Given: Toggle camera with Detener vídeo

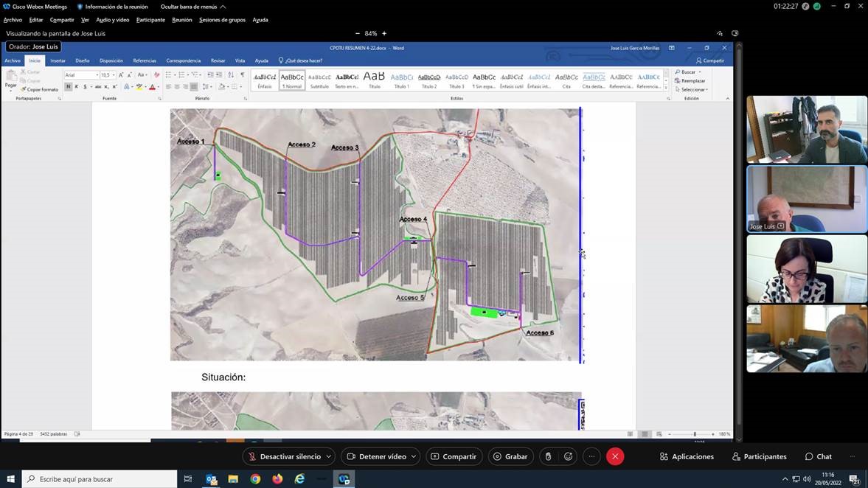Looking at the screenshot, I should pos(376,456).
